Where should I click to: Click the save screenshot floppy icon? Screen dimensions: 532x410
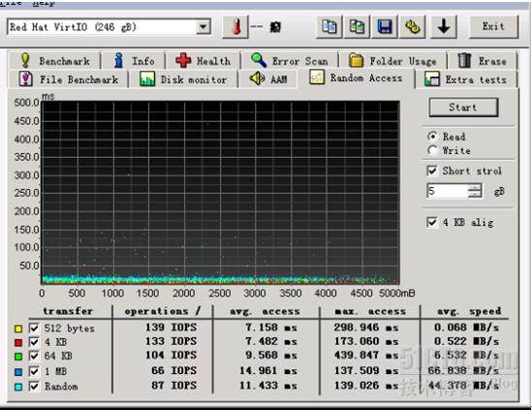click(x=385, y=27)
